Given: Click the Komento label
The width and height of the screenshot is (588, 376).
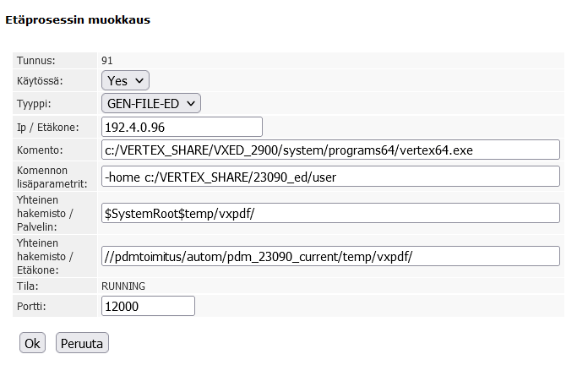Looking at the screenshot, I should [x=39, y=150].
